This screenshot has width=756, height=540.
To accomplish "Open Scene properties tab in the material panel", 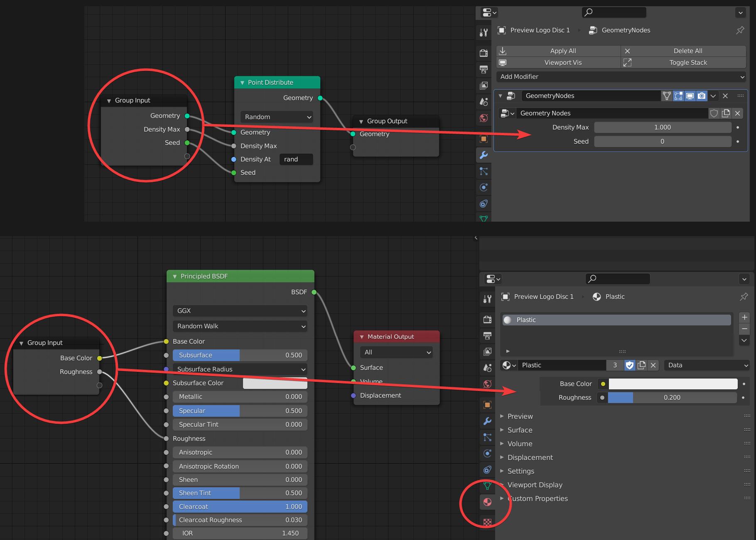I will [x=487, y=368].
